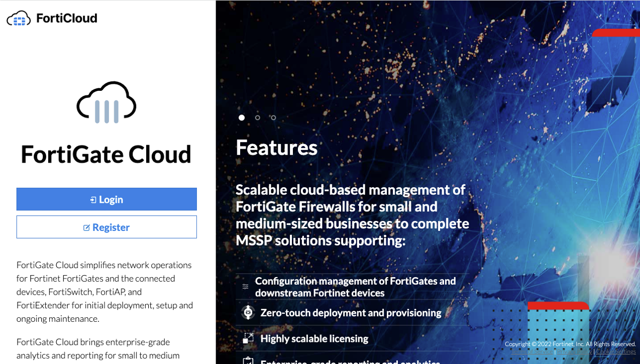Switch to the third carousel slide dot

(x=273, y=117)
